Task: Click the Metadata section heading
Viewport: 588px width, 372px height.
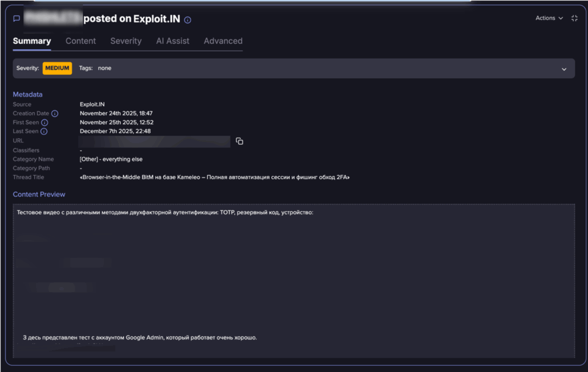Action: [27, 95]
